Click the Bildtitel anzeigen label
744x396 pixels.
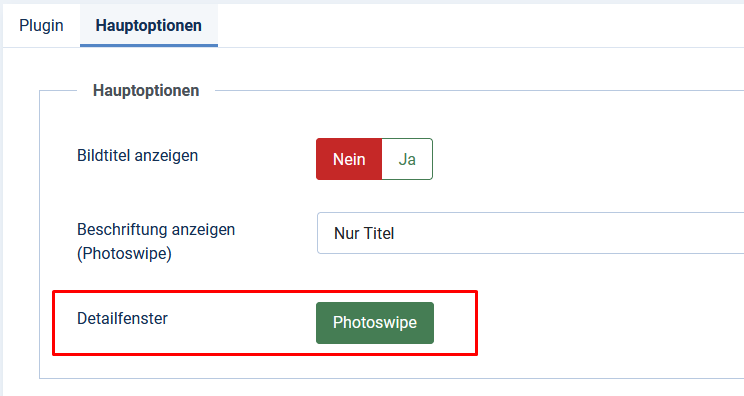pos(138,156)
